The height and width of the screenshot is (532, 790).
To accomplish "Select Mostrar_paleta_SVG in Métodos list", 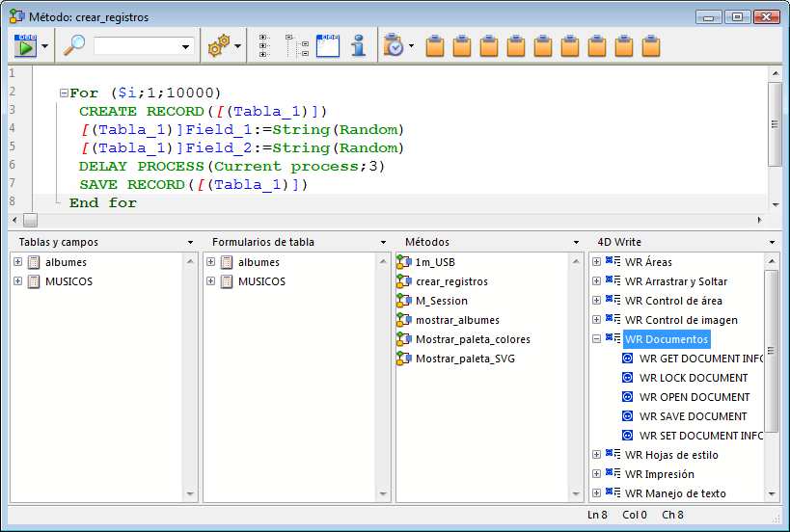I will click(x=466, y=359).
